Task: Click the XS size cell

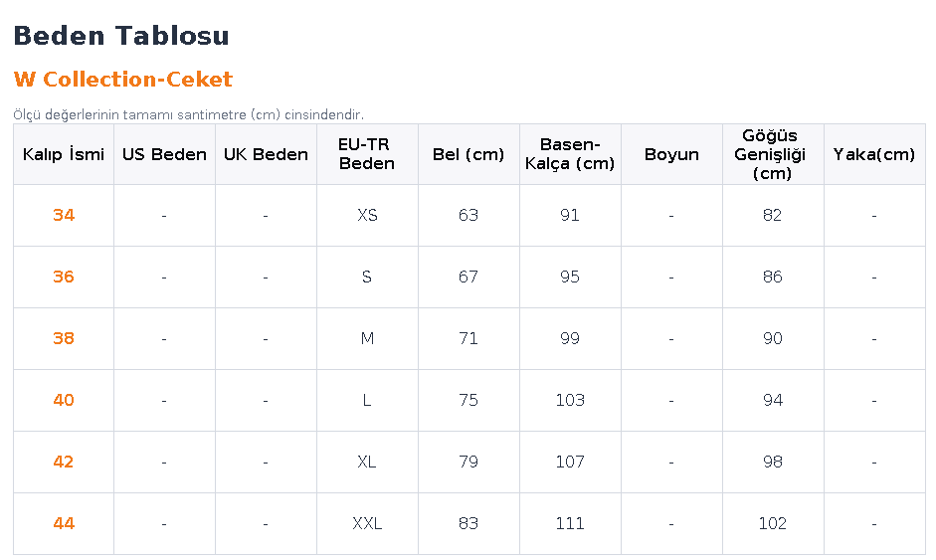Action: click(367, 215)
